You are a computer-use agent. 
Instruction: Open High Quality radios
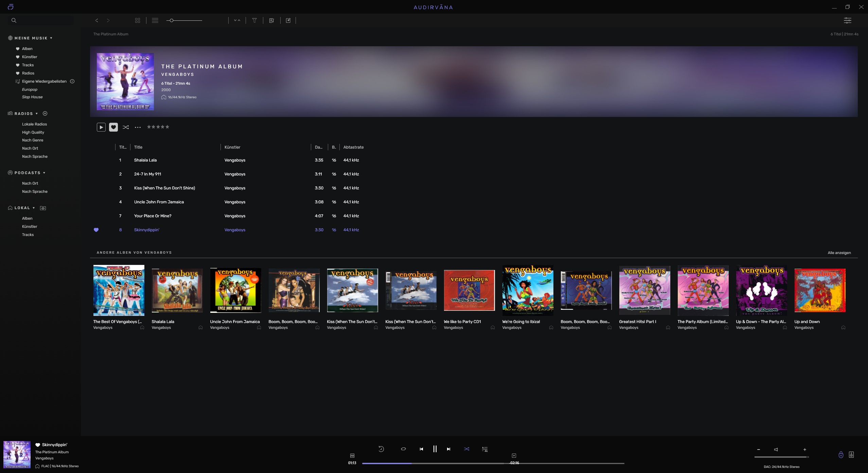point(33,132)
